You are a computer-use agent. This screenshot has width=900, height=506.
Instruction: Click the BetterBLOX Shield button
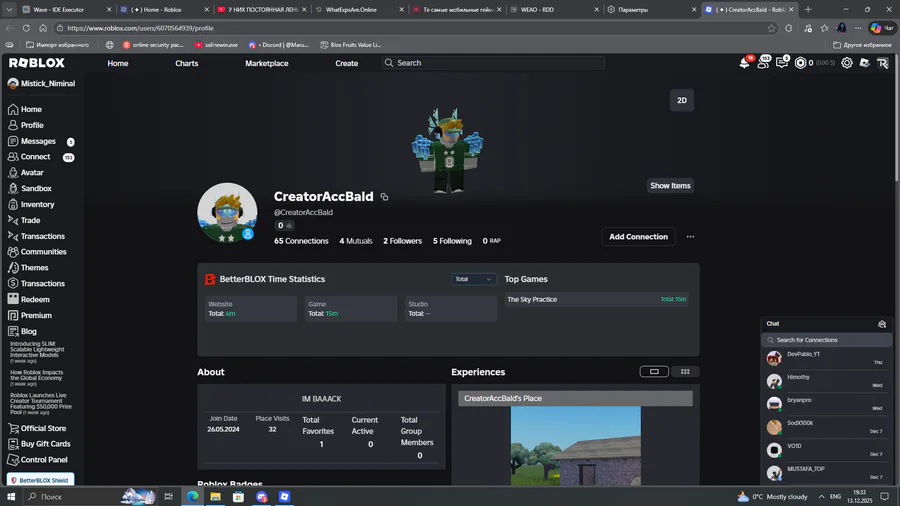click(41, 481)
